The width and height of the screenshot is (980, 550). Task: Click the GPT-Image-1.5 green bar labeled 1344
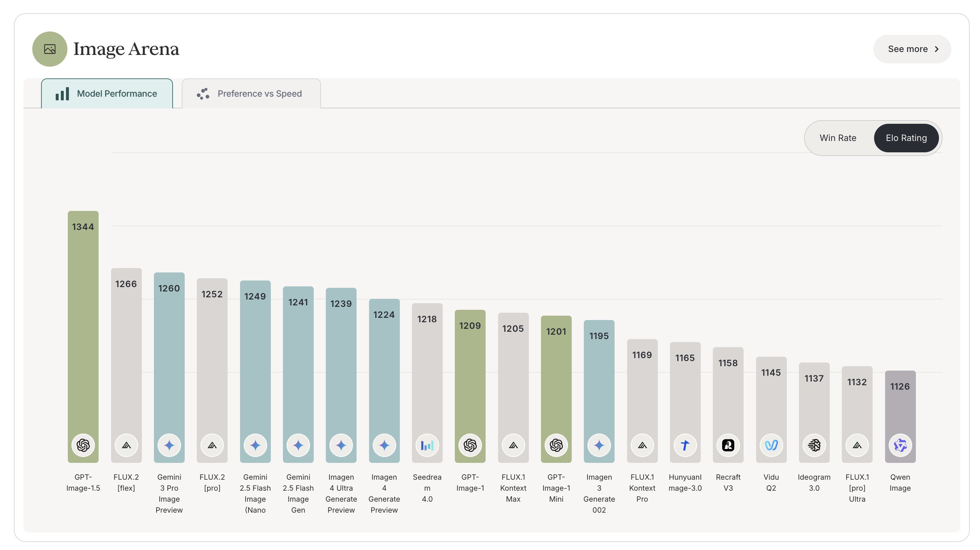pyautogui.click(x=83, y=323)
